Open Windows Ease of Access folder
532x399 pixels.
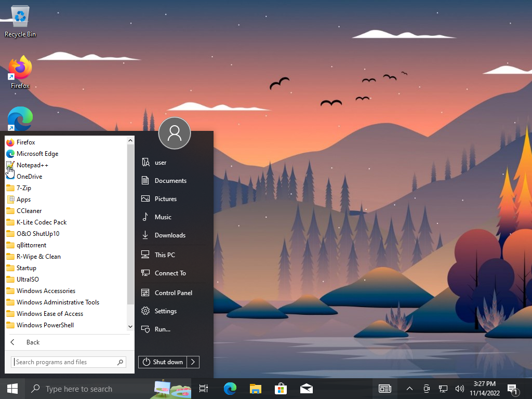[x=66, y=313]
